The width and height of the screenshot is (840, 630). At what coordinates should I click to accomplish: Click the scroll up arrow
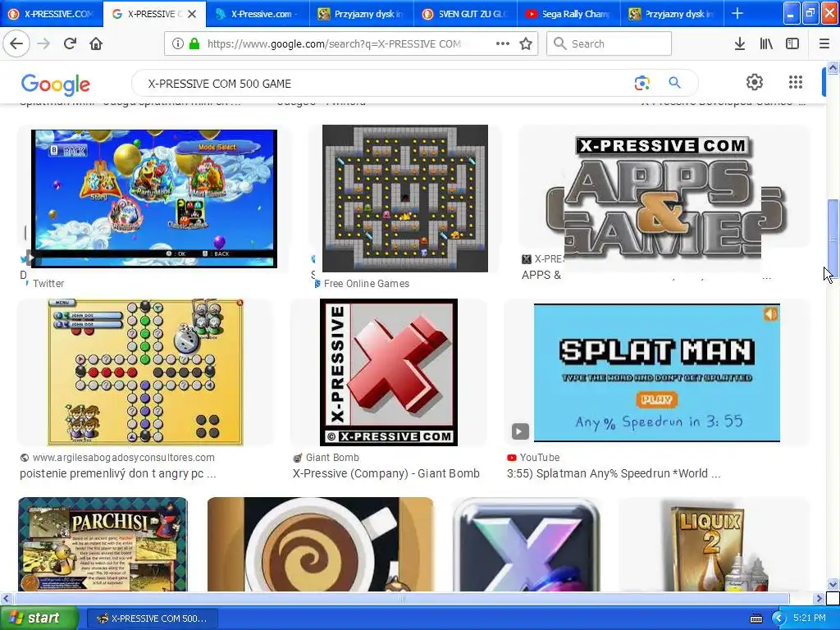[x=833, y=67]
